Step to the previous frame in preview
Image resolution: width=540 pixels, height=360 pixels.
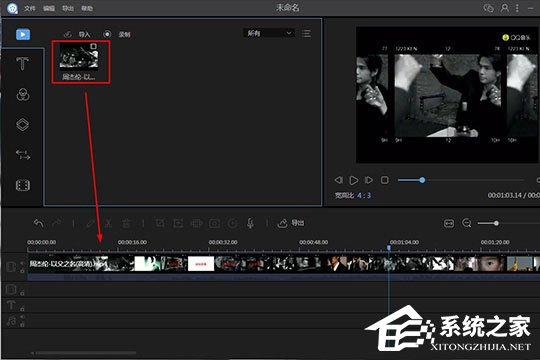(x=339, y=180)
